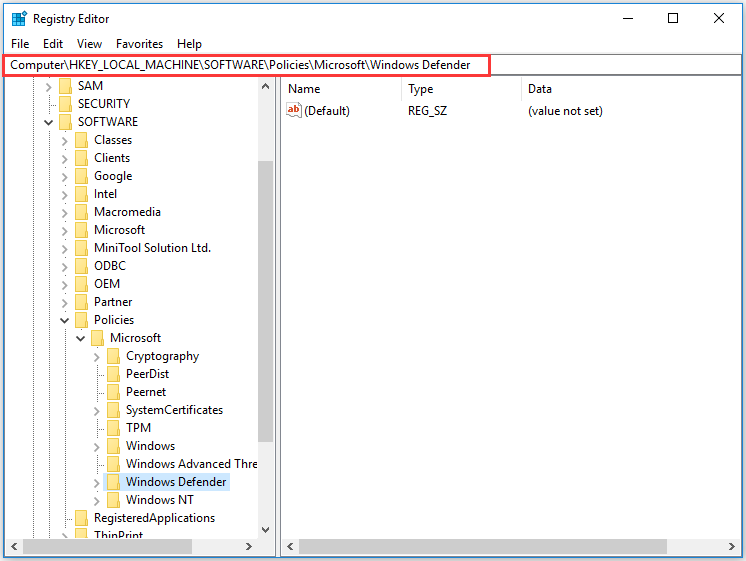The width and height of the screenshot is (746, 561).
Task: Expand the Windows Defender key
Action: point(97,483)
